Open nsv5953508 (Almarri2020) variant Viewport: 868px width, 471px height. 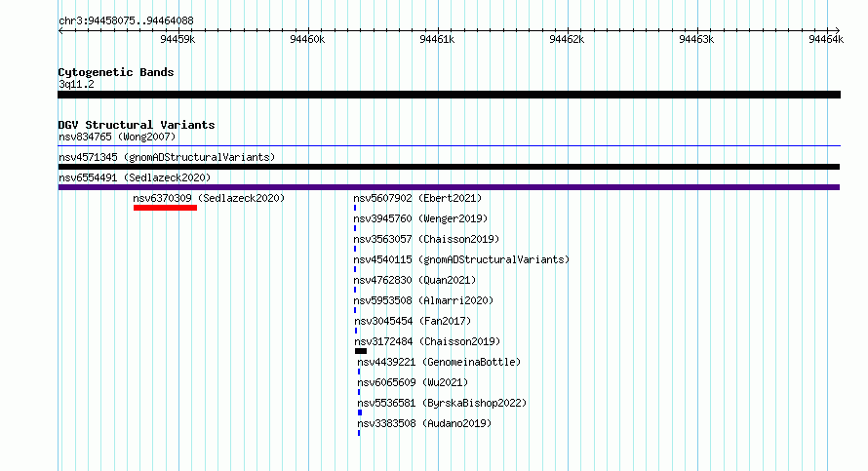click(x=423, y=300)
